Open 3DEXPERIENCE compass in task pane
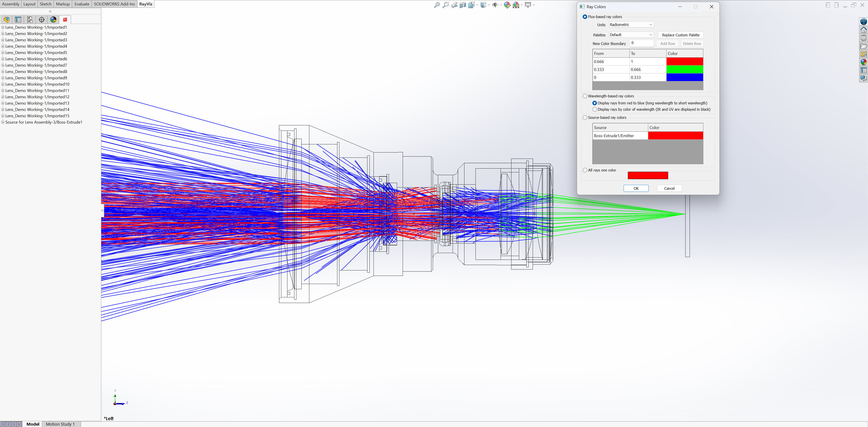The height and width of the screenshot is (427, 868). (x=863, y=21)
